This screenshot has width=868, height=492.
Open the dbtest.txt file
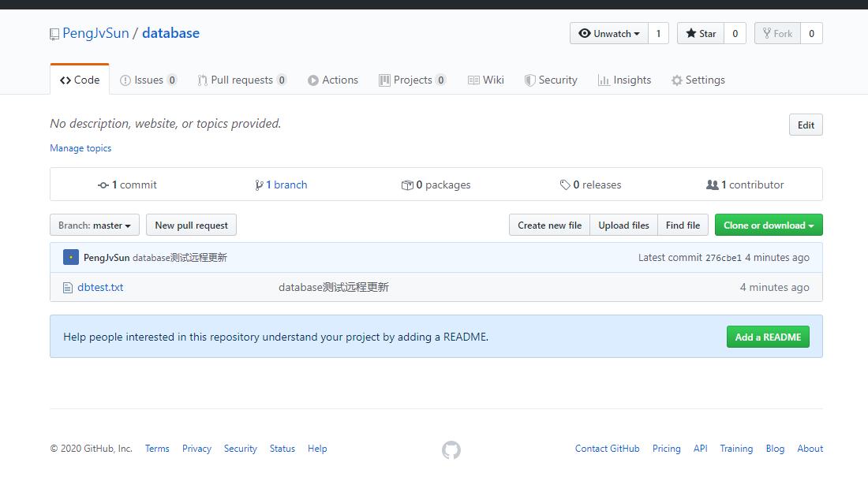click(x=99, y=287)
